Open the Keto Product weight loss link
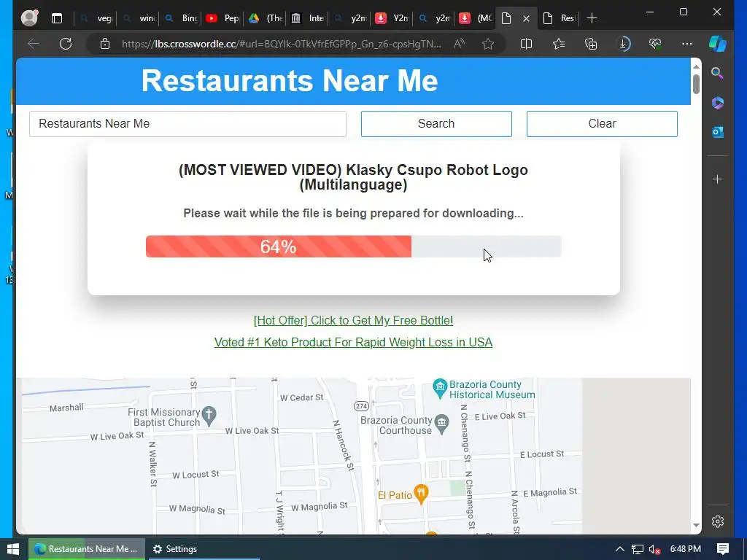747x560 pixels. (x=353, y=343)
